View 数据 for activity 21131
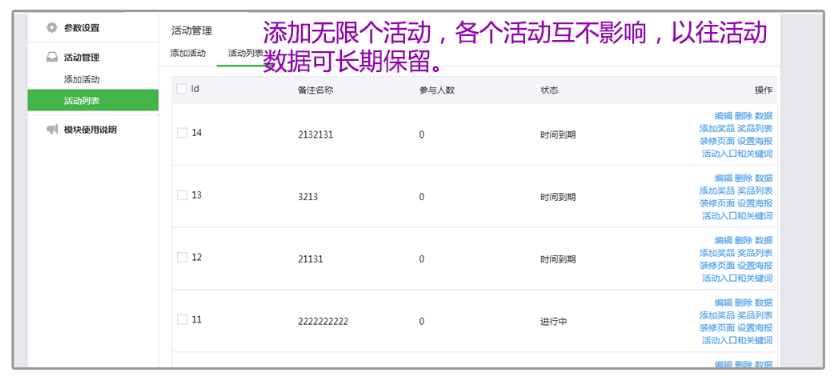 point(763,241)
